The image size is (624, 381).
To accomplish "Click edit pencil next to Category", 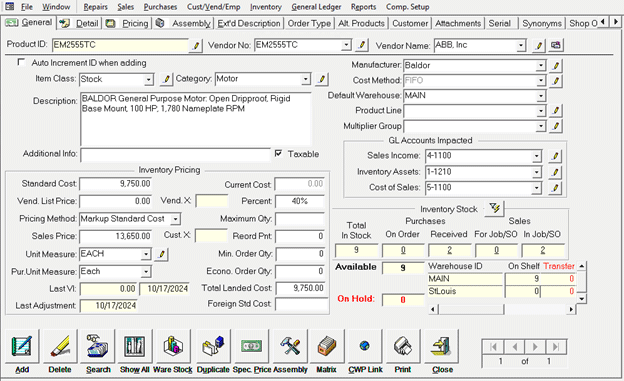I will tap(322, 79).
